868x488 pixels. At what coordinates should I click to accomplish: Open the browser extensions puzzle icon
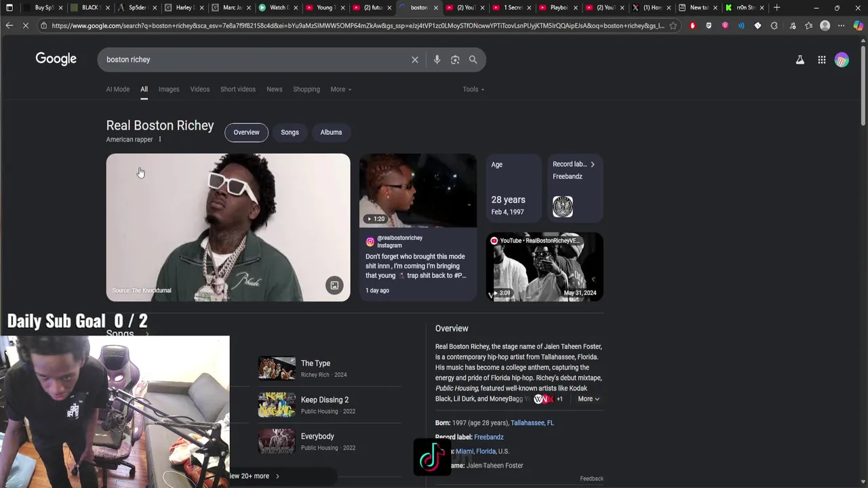774,26
